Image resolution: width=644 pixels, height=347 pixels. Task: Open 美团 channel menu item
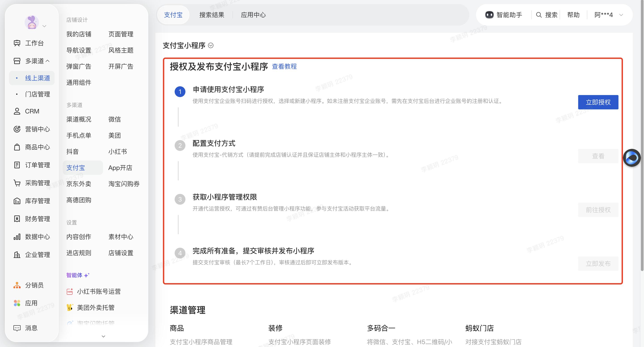click(114, 135)
